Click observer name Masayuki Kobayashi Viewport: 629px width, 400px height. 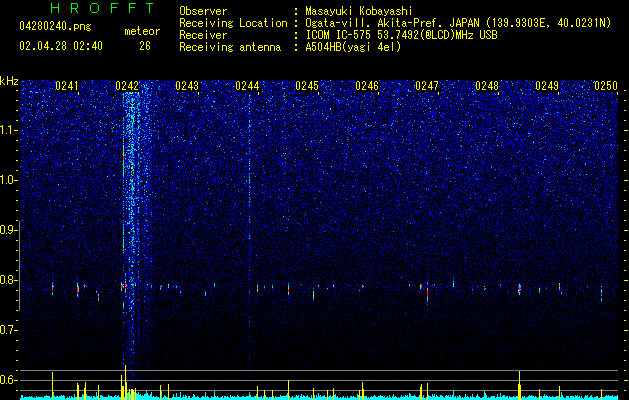[359, 11]
